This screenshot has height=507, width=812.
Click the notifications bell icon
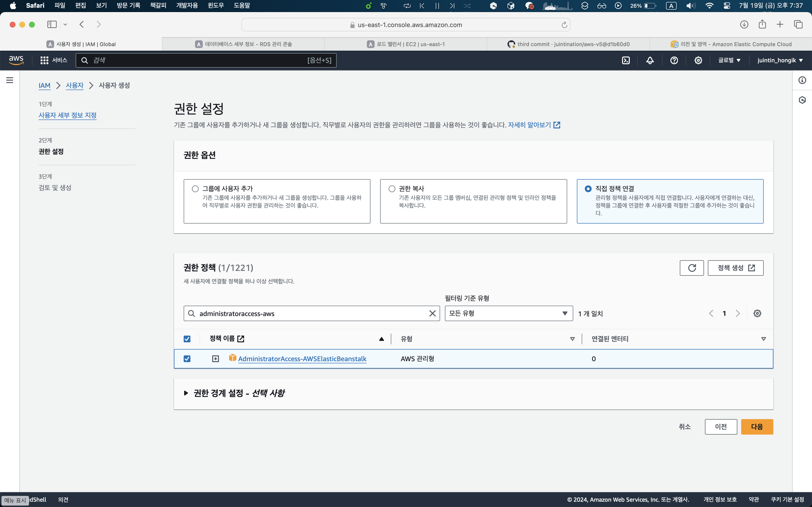coord(650,60)
